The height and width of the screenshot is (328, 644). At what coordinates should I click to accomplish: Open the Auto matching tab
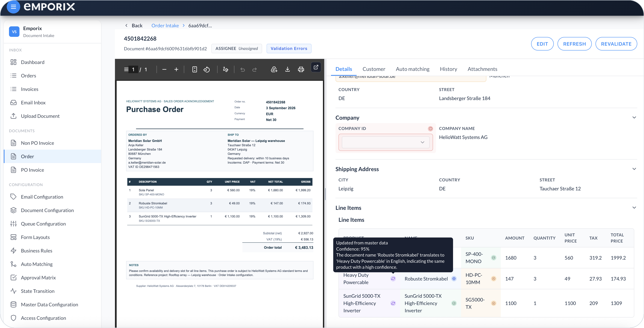[x=412, y=69]
